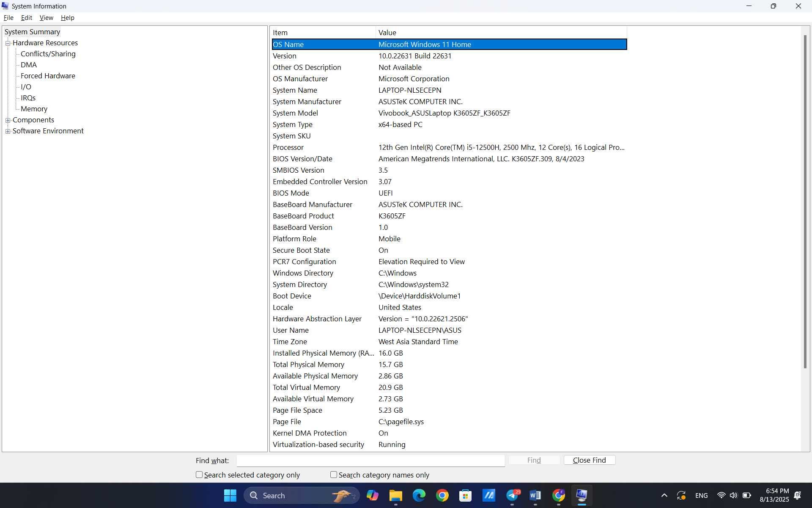Open the File menu
This screenshot has height=508, width=812.
[x=8, y=18]
